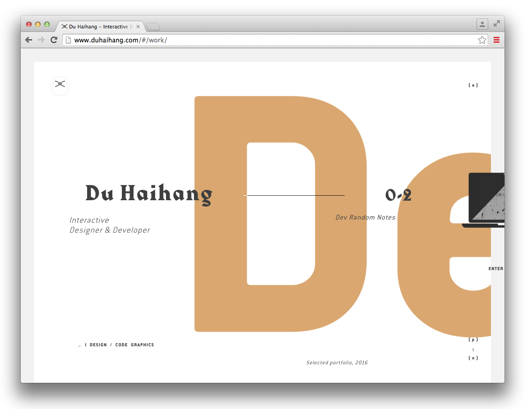Click the browser forward arrow
This screenshot has height=409, width=532.
pos(41,40)
